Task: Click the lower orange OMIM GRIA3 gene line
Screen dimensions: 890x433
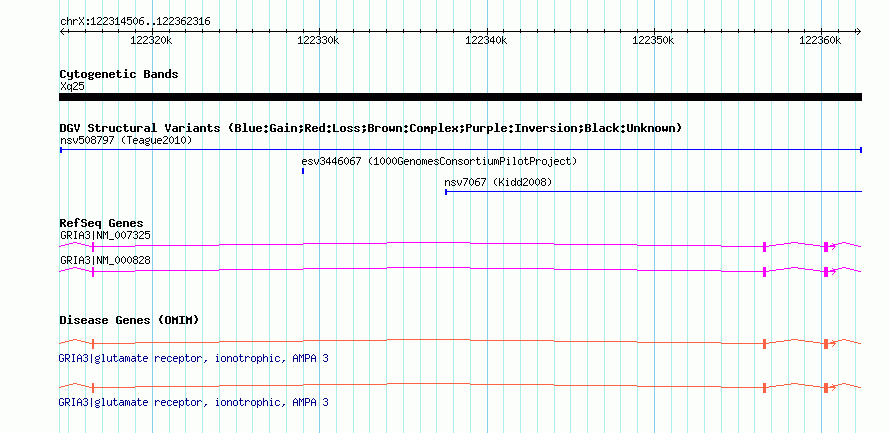Action: click(460, 386)
